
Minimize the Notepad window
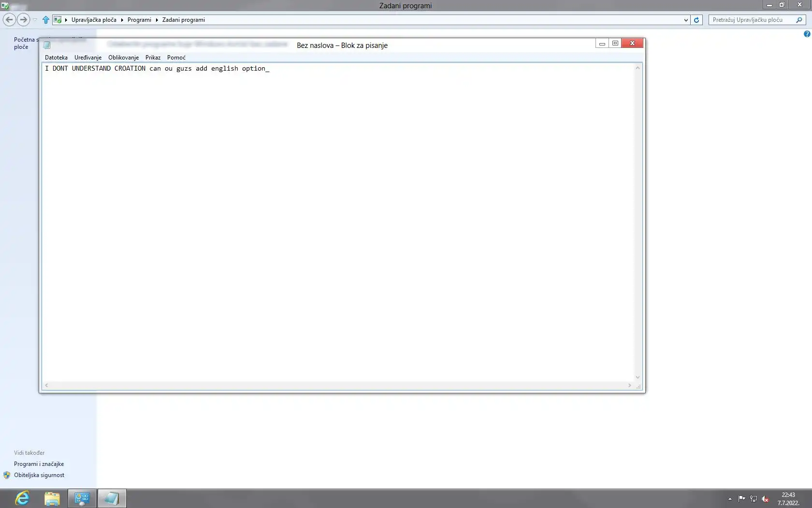point(602,43)
